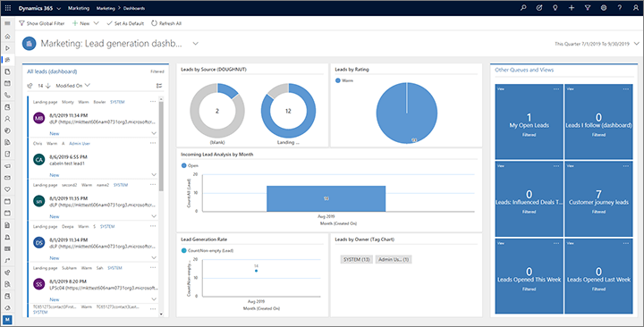Screen dimensions: 644x327
Task: Click the bell sidebar icon
Action: pos(7,237)
